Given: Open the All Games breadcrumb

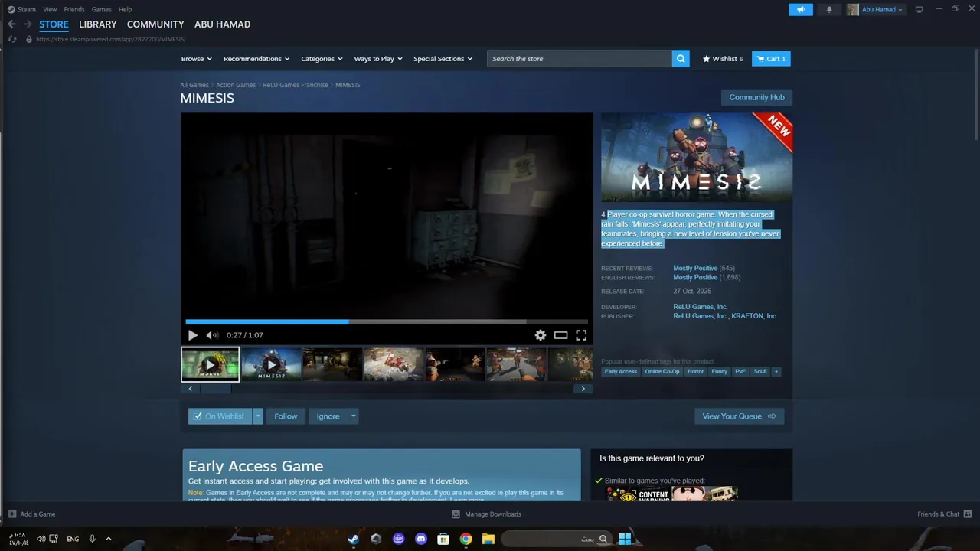Looking at the screenshot, I should 194,85.
